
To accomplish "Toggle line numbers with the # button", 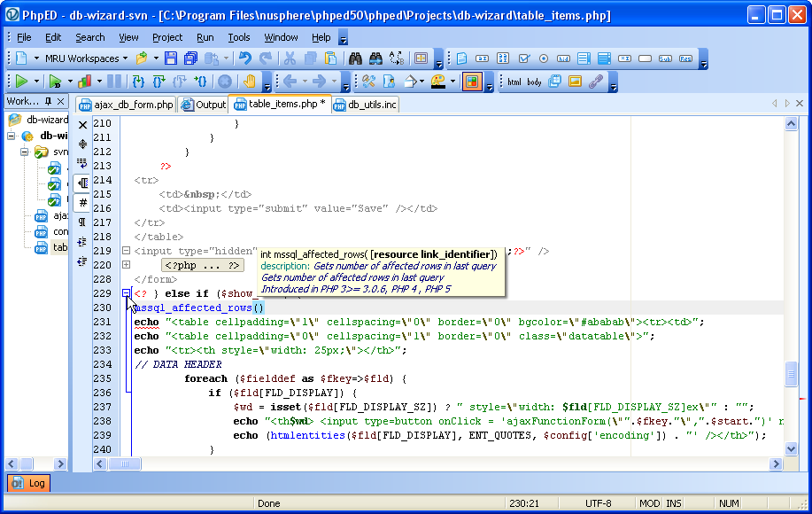I will pyautogui.click(x=82, y=202).
